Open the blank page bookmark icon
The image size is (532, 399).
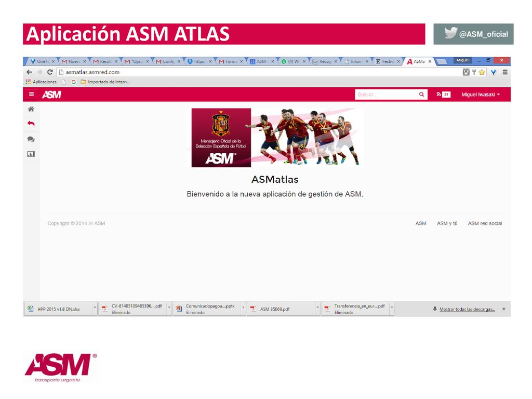click(x=64, y=82)
